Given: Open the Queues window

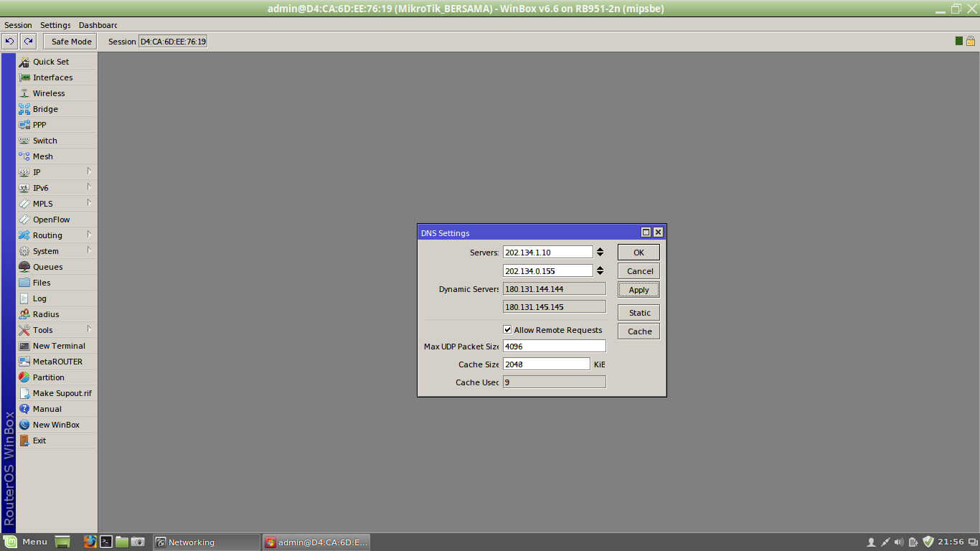Looking at the screenshot, I should (57, 267).
